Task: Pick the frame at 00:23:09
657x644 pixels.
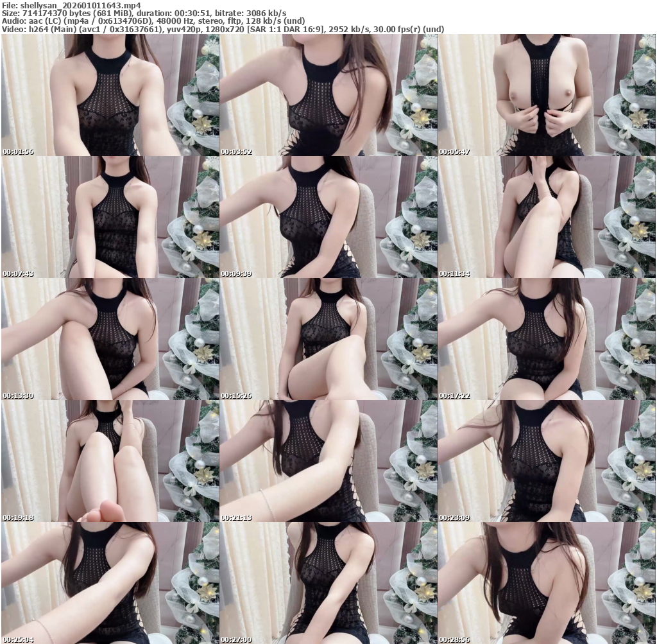Action: click(546, 461)
